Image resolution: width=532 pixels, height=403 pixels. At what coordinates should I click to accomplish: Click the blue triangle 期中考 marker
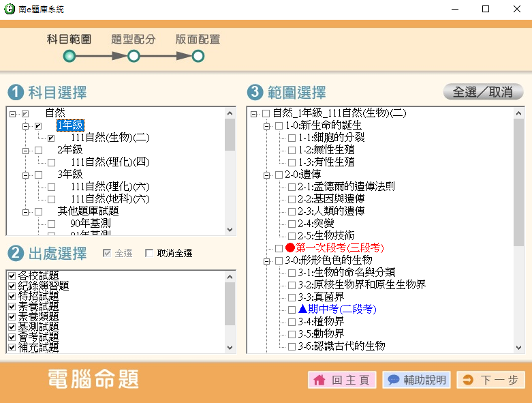302,310
